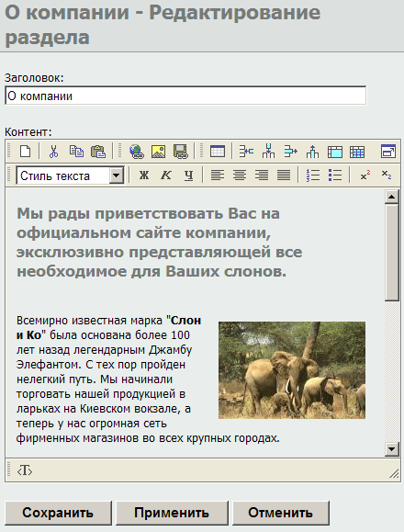Maximize the editor to full window

click(388, 152)
